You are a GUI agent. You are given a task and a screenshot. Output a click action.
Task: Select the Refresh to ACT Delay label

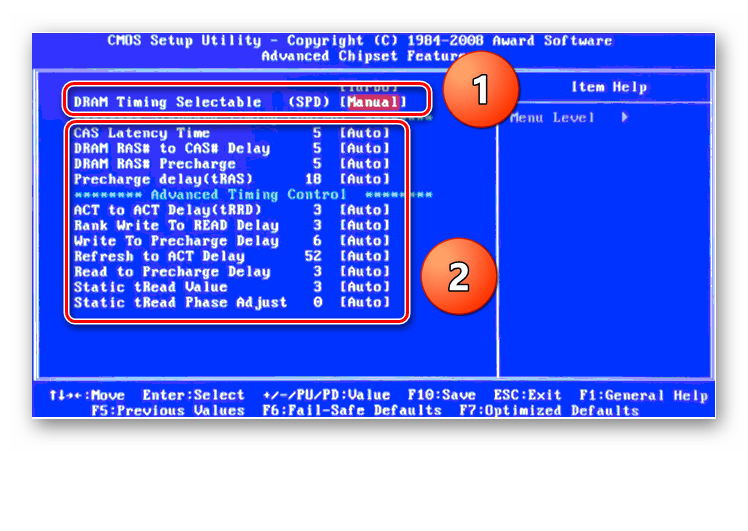[159, 256]
